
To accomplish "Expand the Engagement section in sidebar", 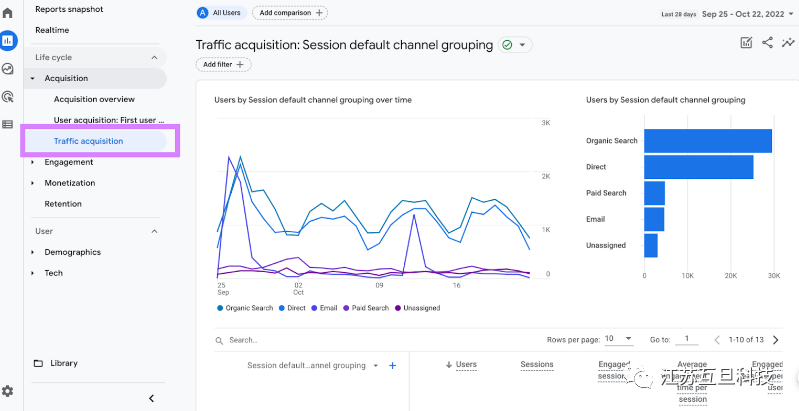I will tap(69, 162).
